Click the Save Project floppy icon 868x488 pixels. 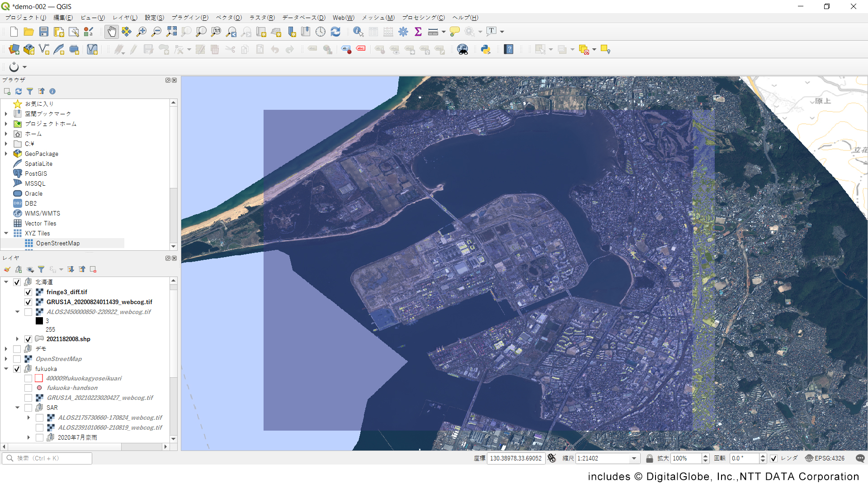pyautogui.click(x=44, y=32)
